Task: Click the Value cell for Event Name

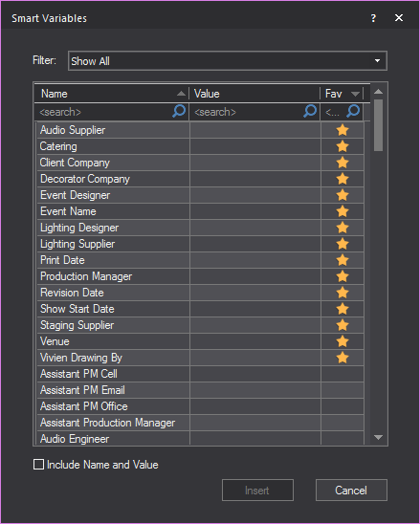Action: [255, 211]
